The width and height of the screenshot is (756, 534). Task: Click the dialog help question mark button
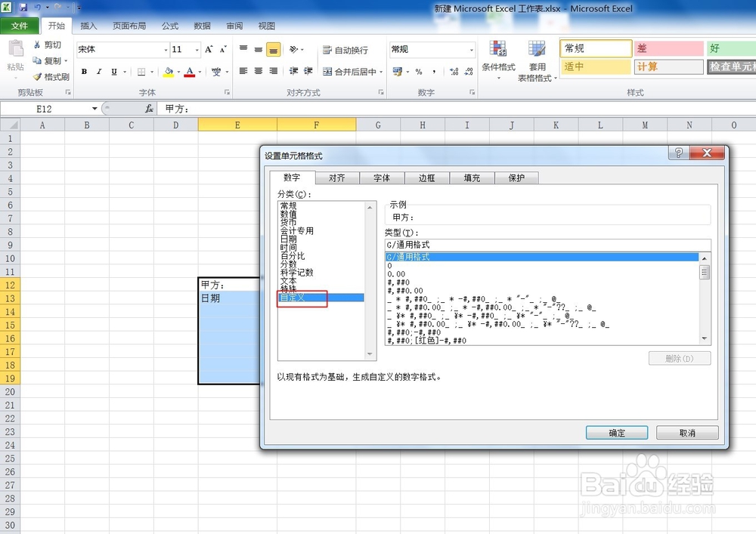(679, 153)
